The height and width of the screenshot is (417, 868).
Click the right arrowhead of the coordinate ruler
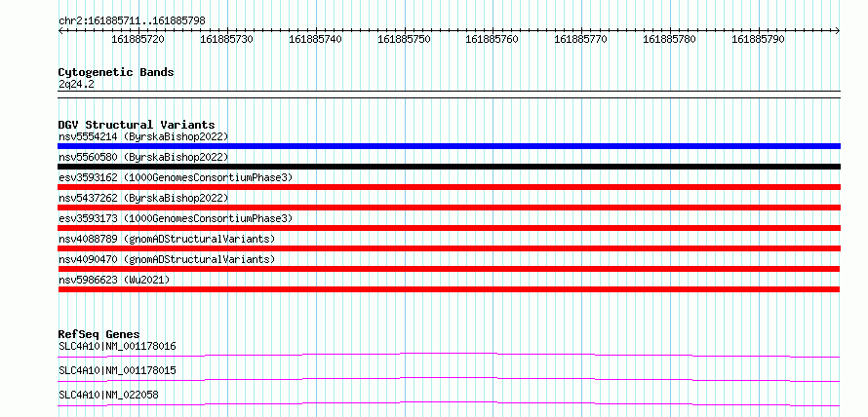[838, 31]
